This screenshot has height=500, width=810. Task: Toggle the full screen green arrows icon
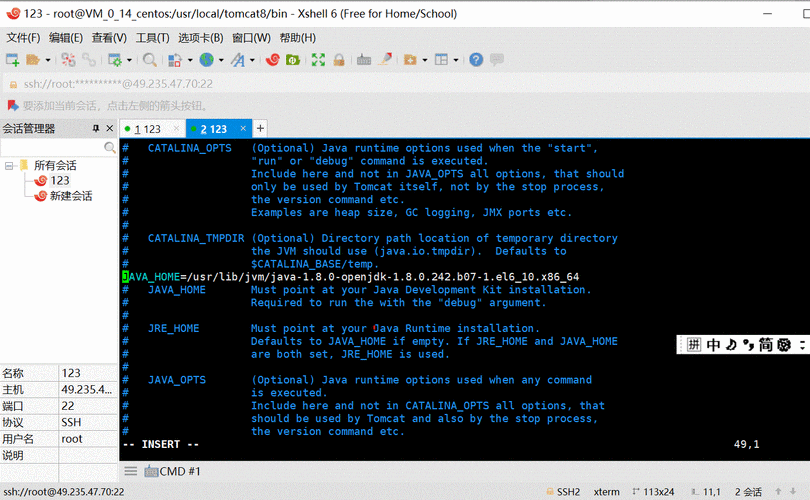coord(318,60)
